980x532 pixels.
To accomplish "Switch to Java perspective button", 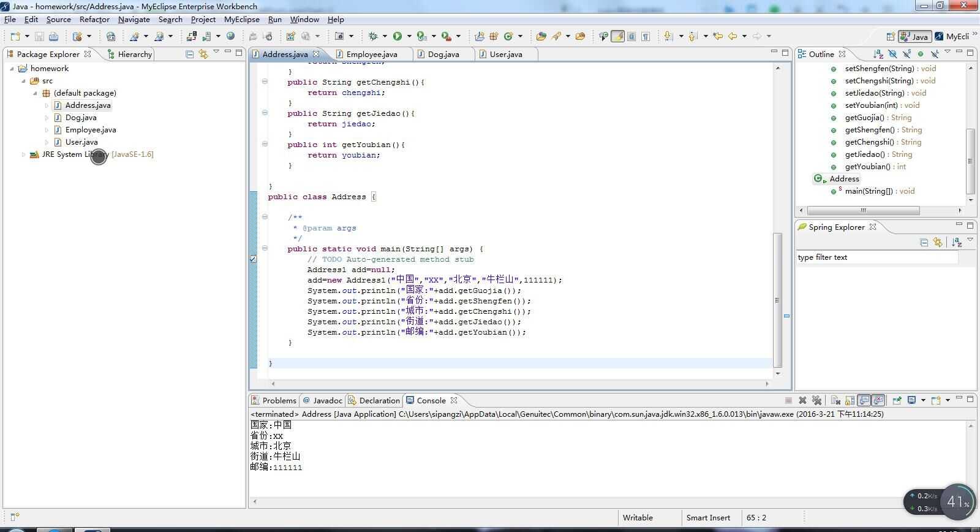I will tap(914, 36).
